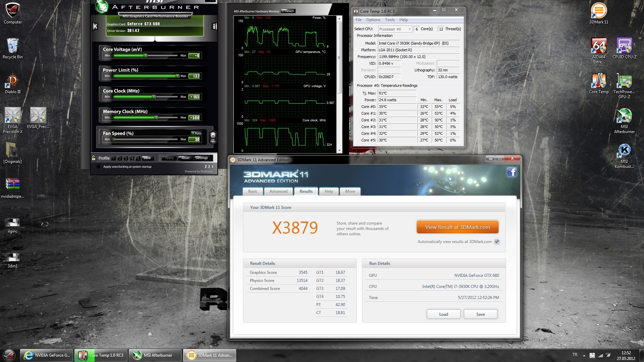
Task: Select profile slot 2 in Afterburner
Action: (x=120, y=158)
